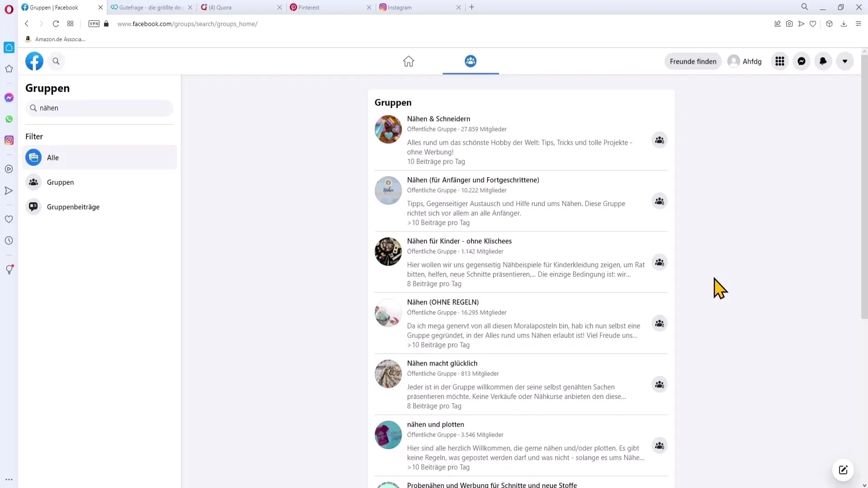Viewport: 868px width, 488px height.
Task: Open Opera sidebar player icon
Action: pos(9,169)
